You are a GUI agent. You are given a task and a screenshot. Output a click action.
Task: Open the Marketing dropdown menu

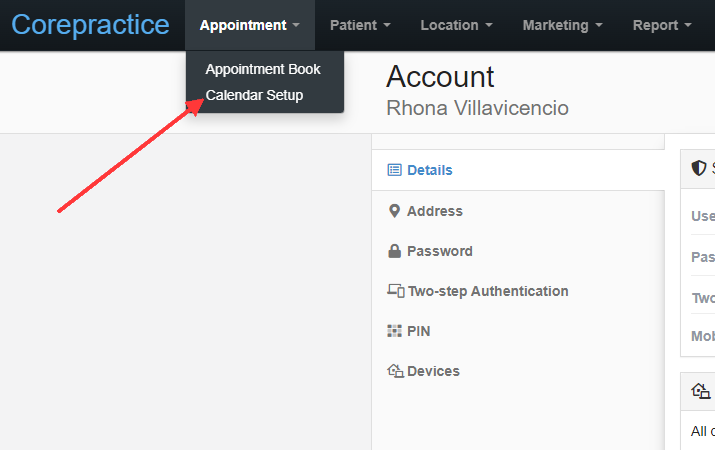pos(563,25)
